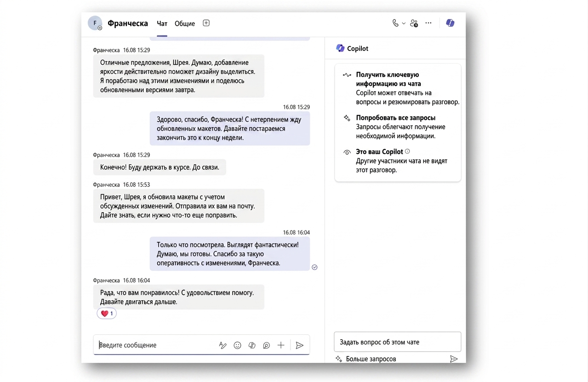
Task: Click the Франческа chat title
Action: coord(128,23)
